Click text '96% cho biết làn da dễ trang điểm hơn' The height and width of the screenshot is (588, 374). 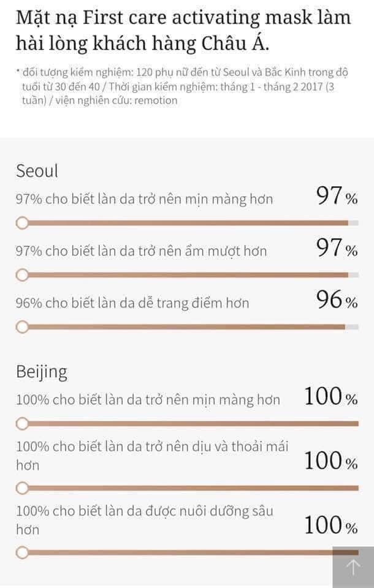point(132,303)
